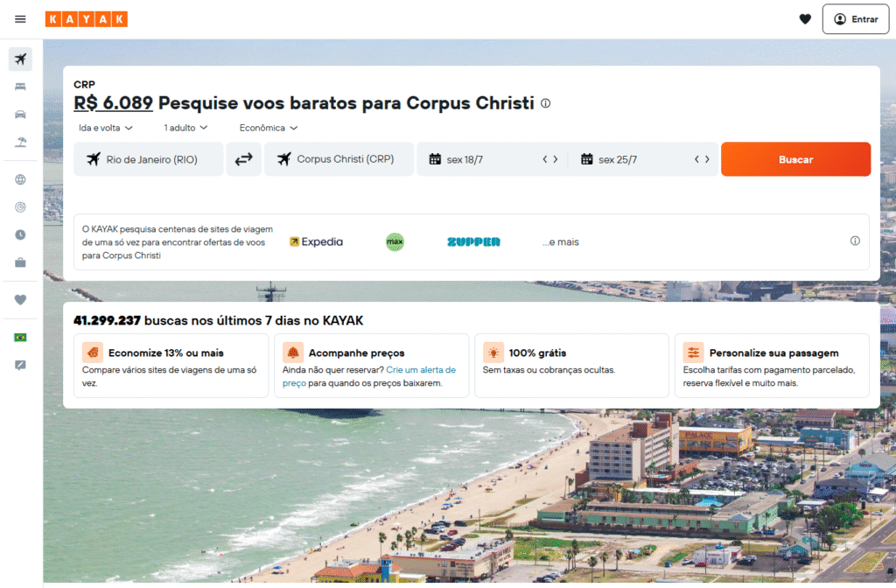Screen dimensions: 896x588
Task: Open vacation packages beach umbrella icon
Action: coord(20,142)
